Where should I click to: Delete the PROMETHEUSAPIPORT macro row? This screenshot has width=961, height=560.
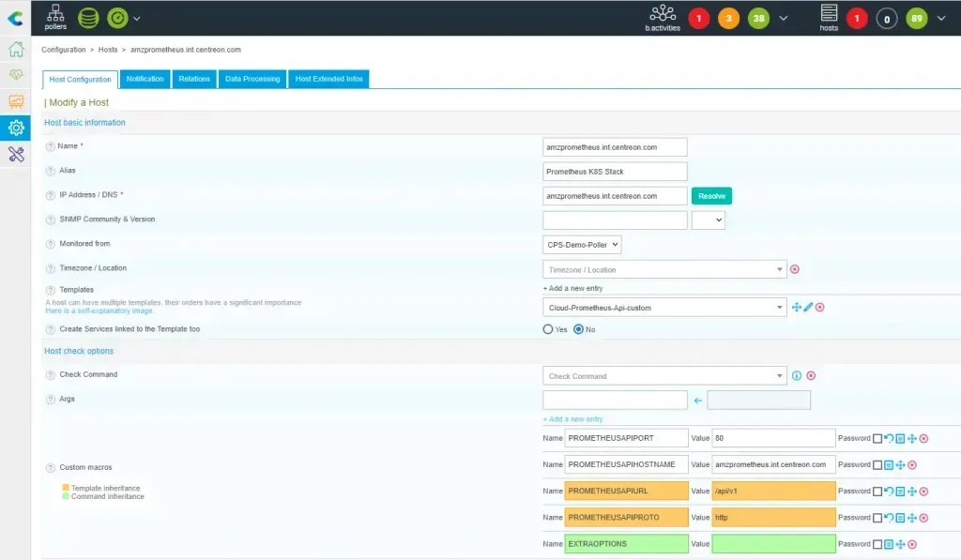923,439
